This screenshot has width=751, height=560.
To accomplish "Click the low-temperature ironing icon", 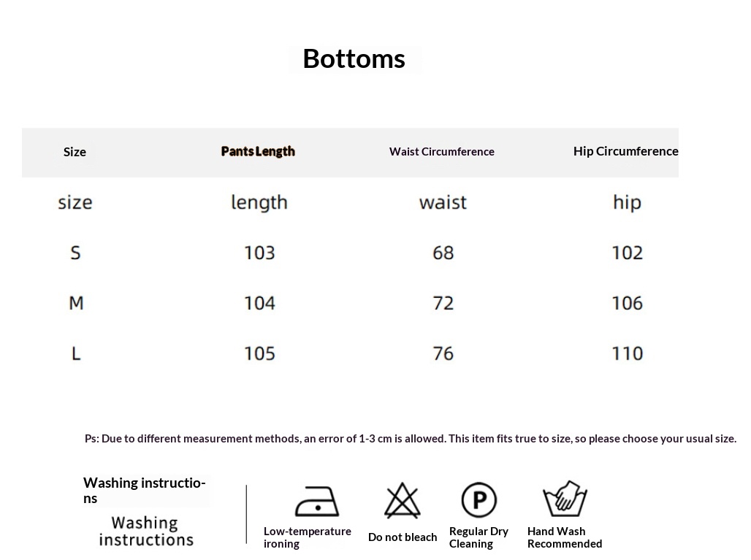I will [x=317, y=501].
